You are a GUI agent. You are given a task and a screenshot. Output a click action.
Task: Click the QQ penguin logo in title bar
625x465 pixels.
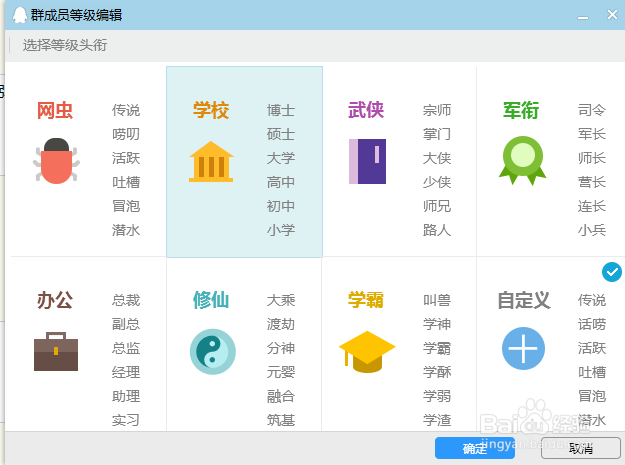[x=20, y=15]
